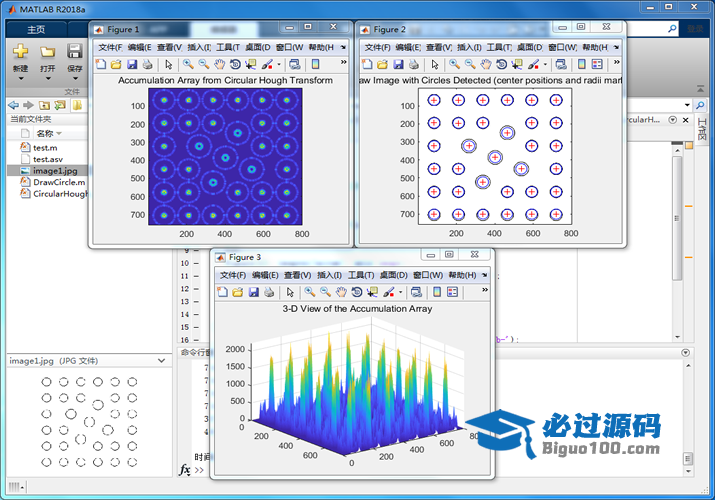Viewport: 715px width, 500px height.
Task: Expand Figure 2 toolbar overflow chevron
Action: 617,62
